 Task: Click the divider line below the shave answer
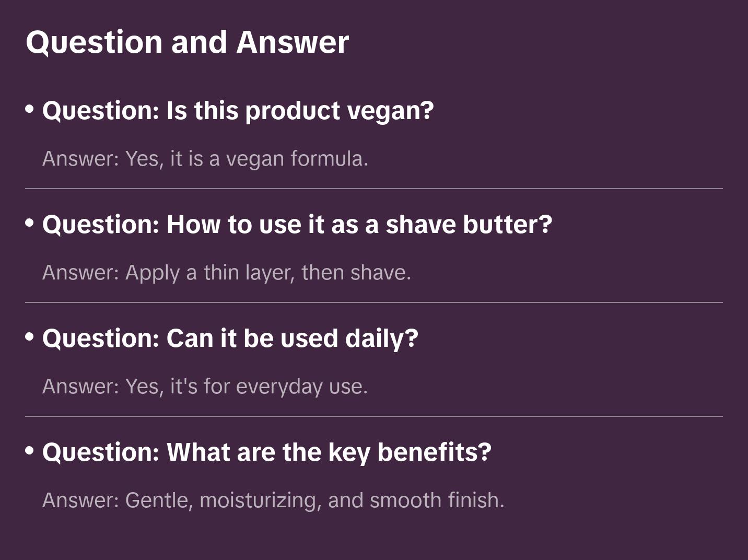point(374,302)
